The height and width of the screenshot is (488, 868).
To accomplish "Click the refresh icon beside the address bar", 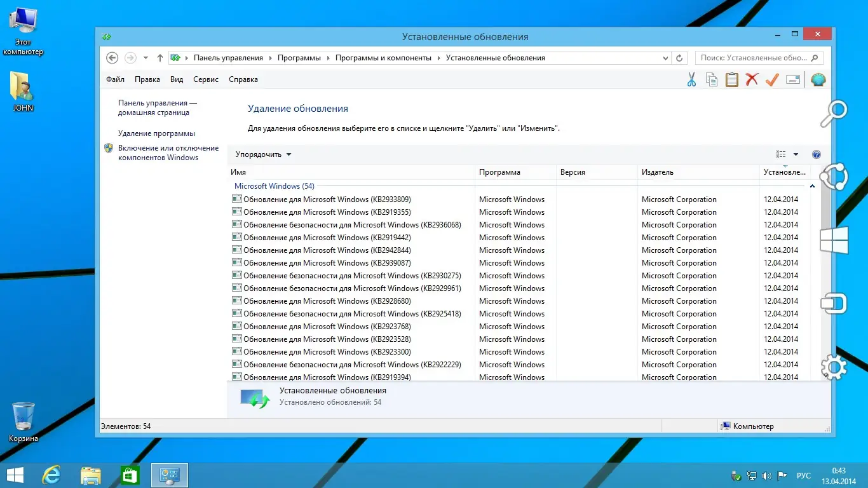I will pyautogui.click(x=679, y=57).
